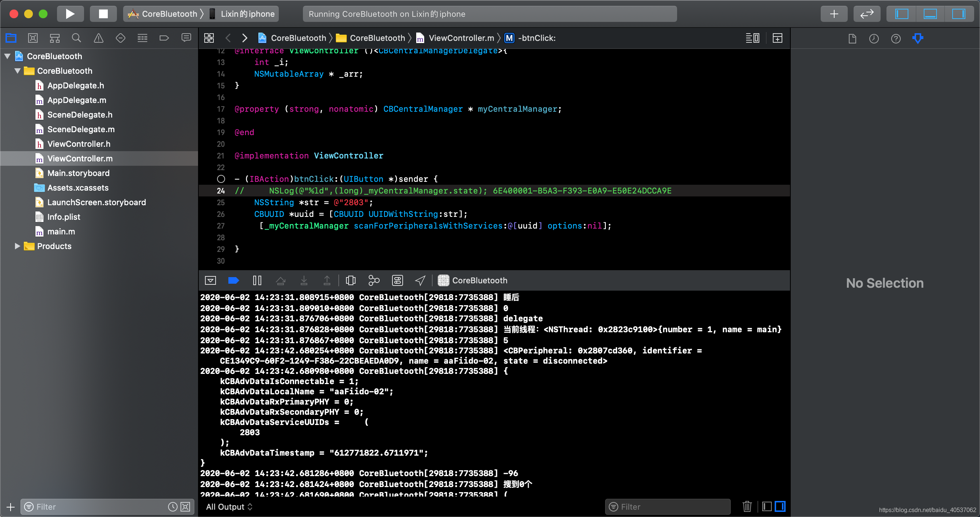Open the Report navigator speech bubble
The width and height of the screenshot is (980, 517).
(186, 38)
